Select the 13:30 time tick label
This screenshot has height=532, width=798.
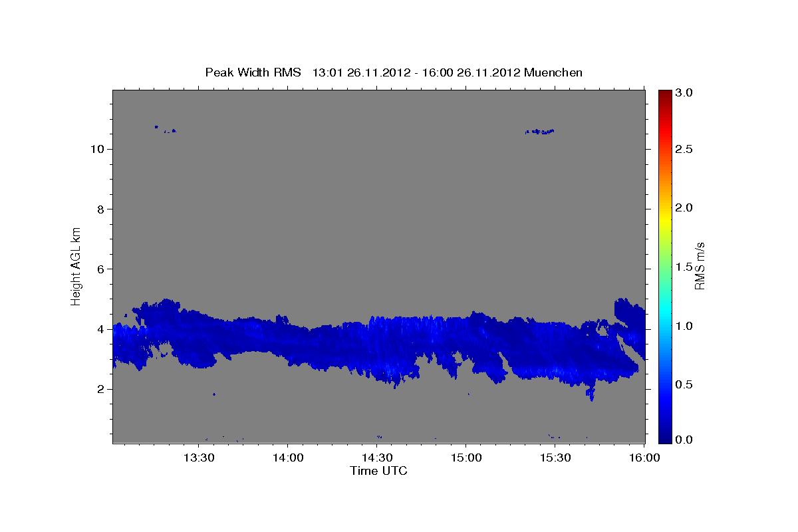(198, 458)
